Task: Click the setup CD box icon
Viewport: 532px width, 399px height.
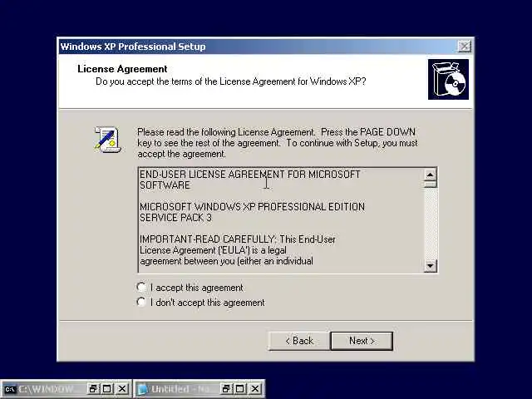Action: pos(448,80)
